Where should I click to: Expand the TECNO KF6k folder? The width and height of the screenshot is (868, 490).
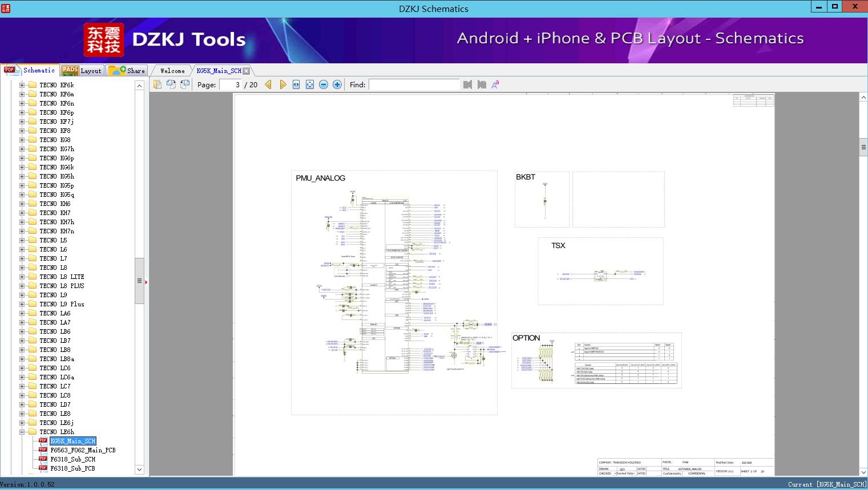click(x=22, y=85)
